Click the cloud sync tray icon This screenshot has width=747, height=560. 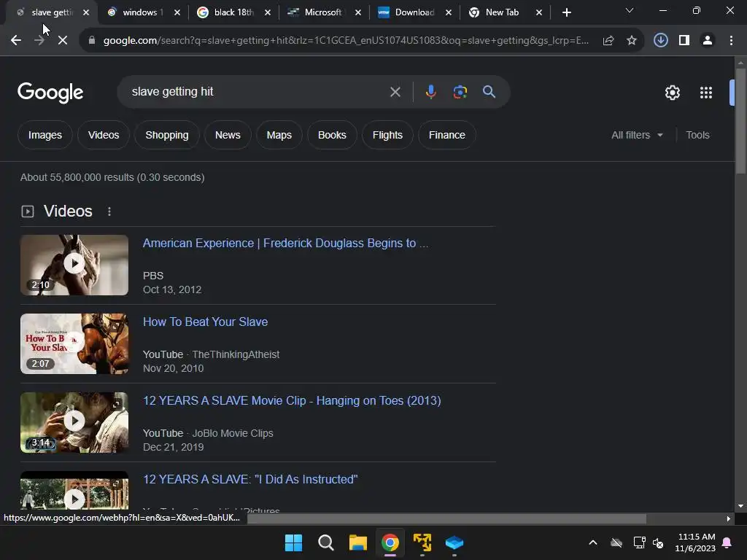[616, 542]
